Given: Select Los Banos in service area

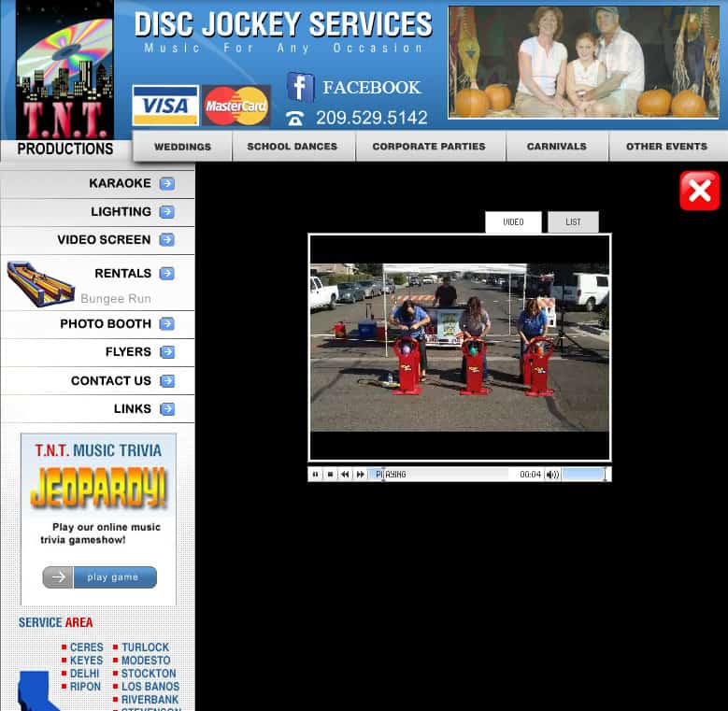Looking at the screenshot, I should (150, 687).
